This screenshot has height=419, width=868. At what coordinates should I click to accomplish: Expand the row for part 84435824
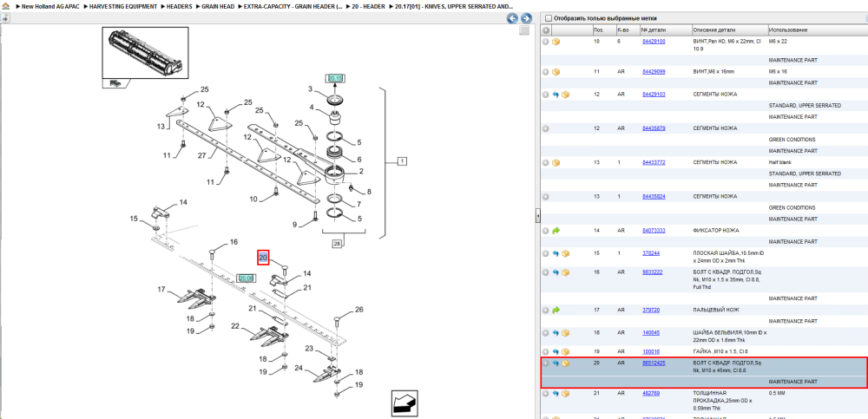coord(546,197)
